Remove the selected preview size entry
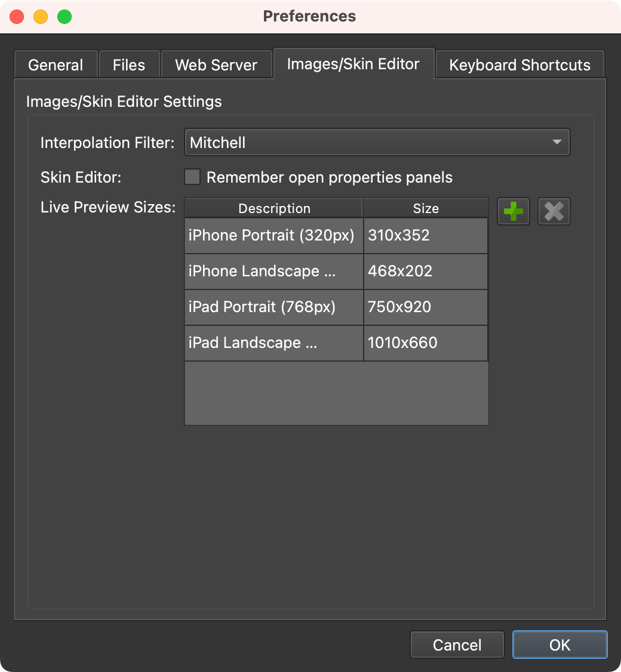 coord(554,211)
